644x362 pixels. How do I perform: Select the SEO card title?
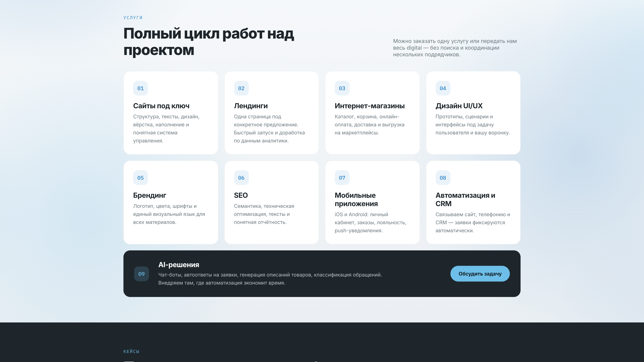(241, 195)
